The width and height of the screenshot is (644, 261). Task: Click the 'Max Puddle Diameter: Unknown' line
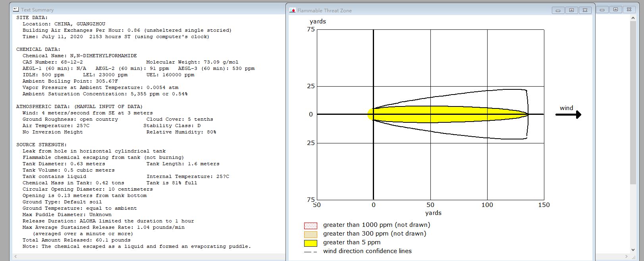click(x=67, y=215)
